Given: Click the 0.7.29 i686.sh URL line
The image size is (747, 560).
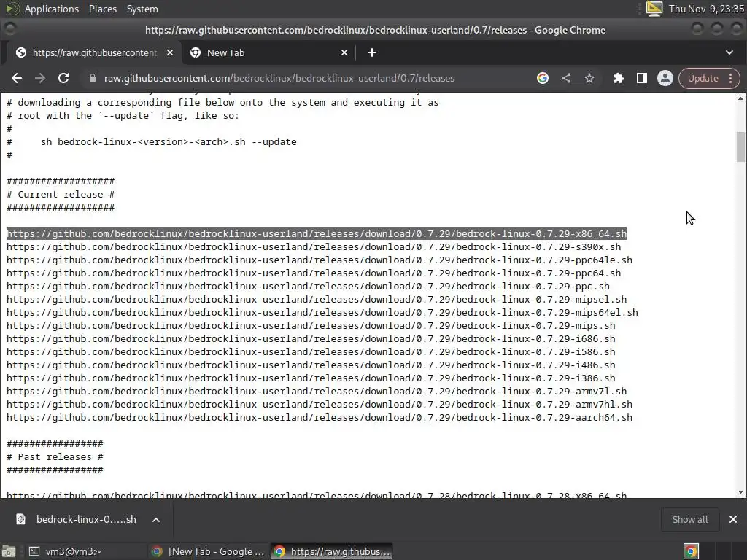Looking at the screenshot, I should coord(311,338).
